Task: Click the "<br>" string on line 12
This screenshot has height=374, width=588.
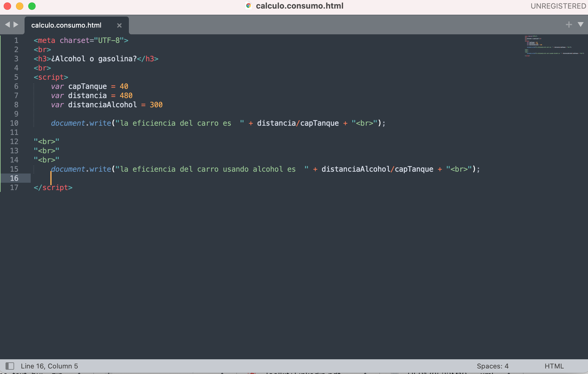Action: click(x=47, y=142)
